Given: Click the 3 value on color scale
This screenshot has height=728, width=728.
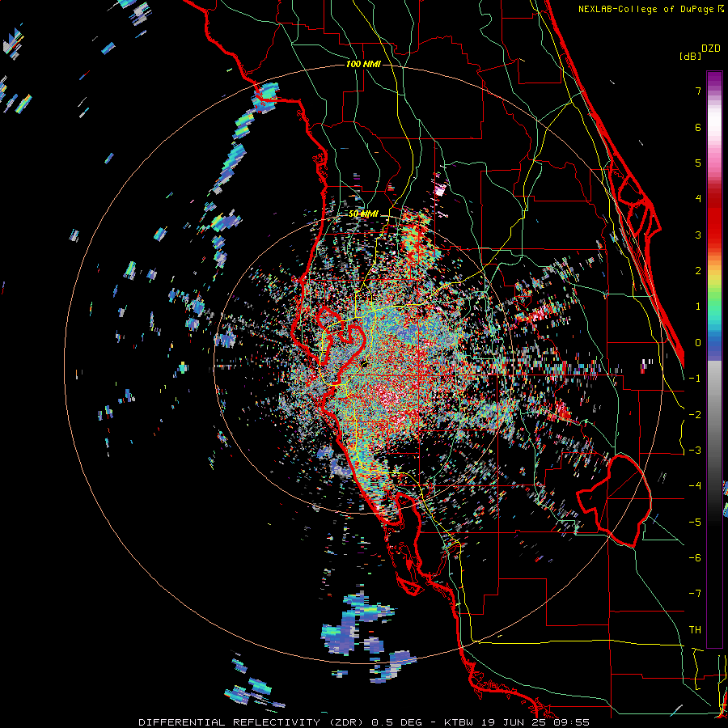Looking at the screenshot, I should tap(698, 235).
